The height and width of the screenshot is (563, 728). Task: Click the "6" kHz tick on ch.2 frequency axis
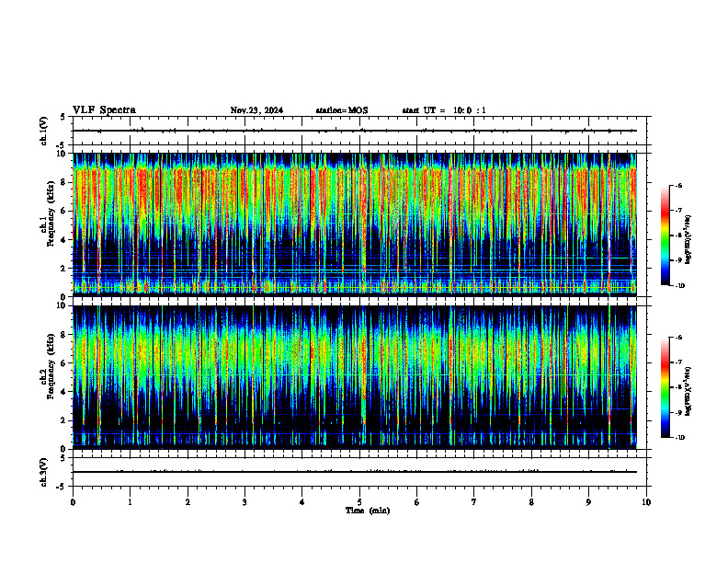coord(64,362)
